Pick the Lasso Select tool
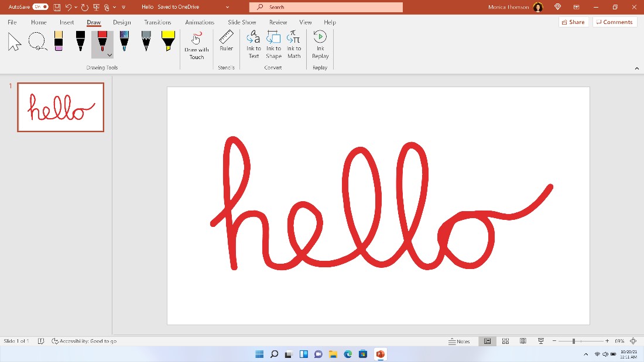The image size is (644, 362). click(x=37, y=41)
